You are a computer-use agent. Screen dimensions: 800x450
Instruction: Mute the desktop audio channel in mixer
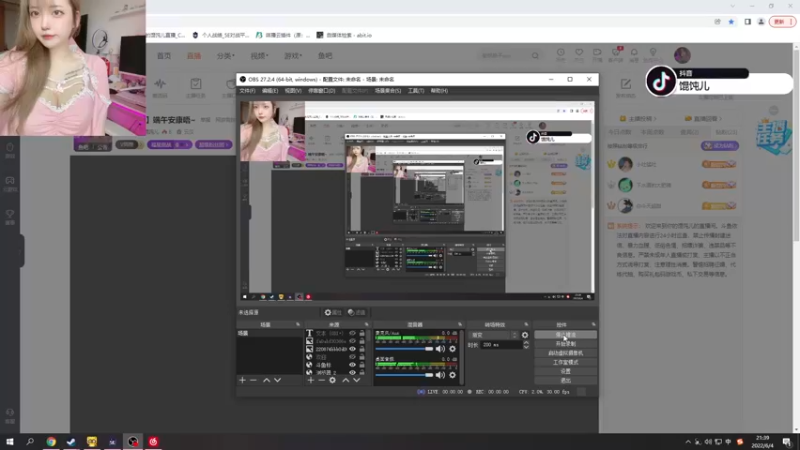click(440, 375)
